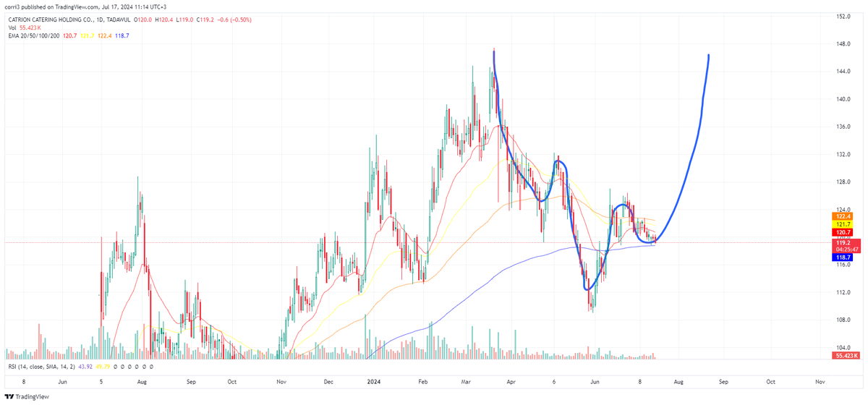
Task: Click the 124.0 price scale label
Action: [x=844, y=210]
